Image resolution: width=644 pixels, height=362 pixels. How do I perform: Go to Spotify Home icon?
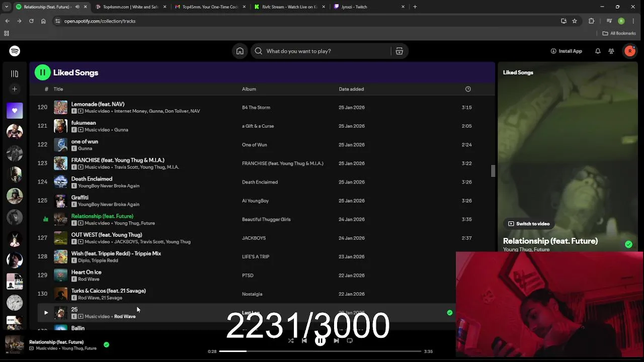(x=240, y=51)
